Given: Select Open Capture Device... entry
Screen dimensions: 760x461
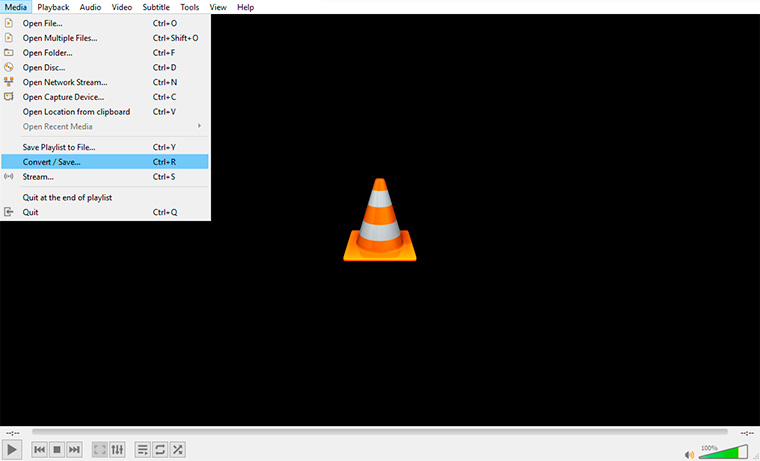Looking at the screenshot, I should [105, 97].
